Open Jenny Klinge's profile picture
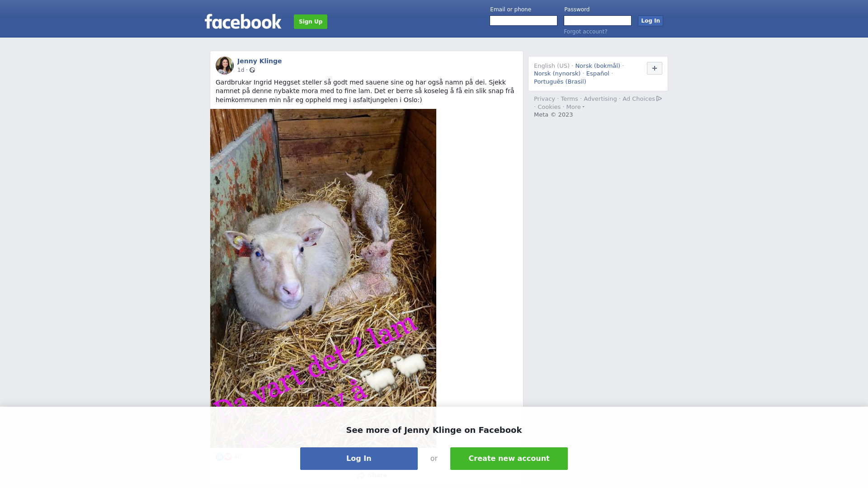The image size is (868, 488). pyautogui.click(x=225, y=66)
